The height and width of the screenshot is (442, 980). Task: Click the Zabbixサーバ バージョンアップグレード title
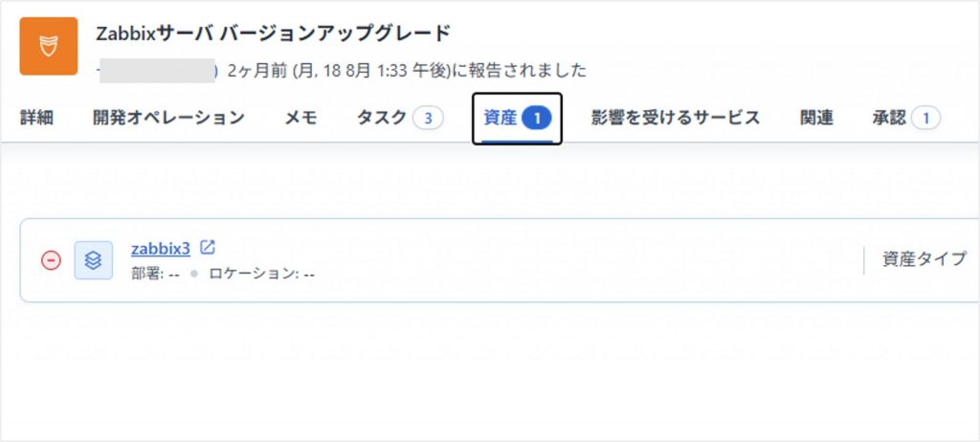tap(273, 33)
